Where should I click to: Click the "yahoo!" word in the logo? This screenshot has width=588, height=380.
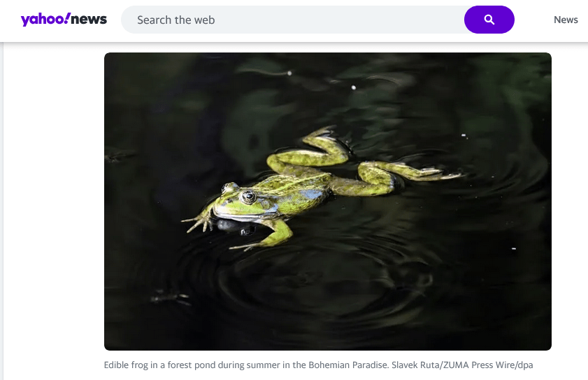tap(45, 20)
